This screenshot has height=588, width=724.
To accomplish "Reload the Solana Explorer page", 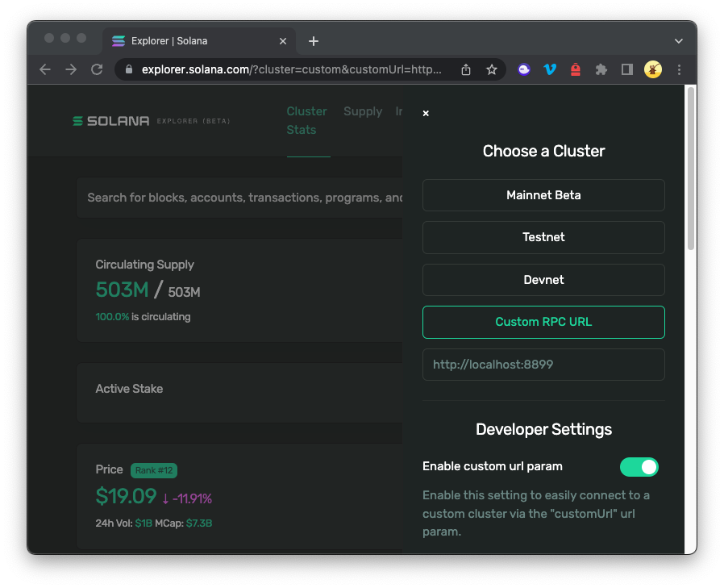I will 97,69.
